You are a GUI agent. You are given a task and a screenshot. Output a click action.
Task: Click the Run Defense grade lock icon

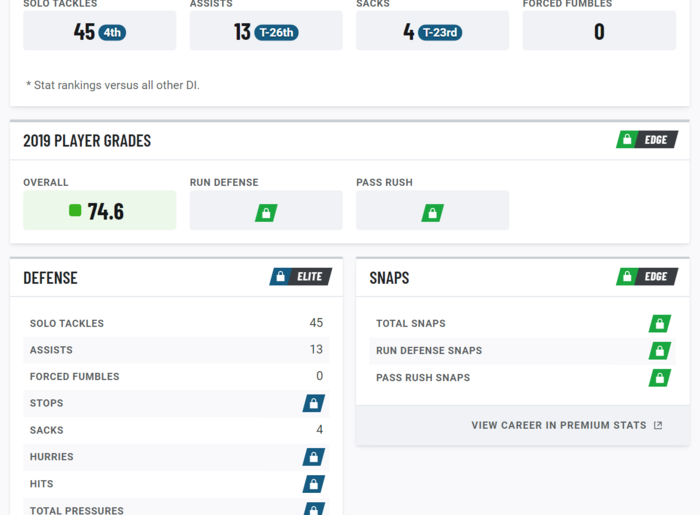266,213
